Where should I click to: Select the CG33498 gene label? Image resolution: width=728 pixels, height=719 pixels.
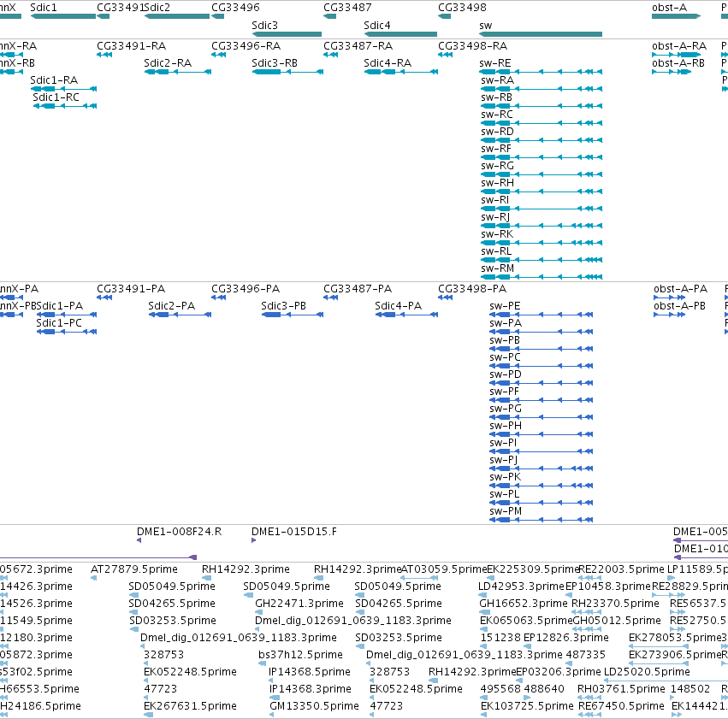click(x=462, y=8)
